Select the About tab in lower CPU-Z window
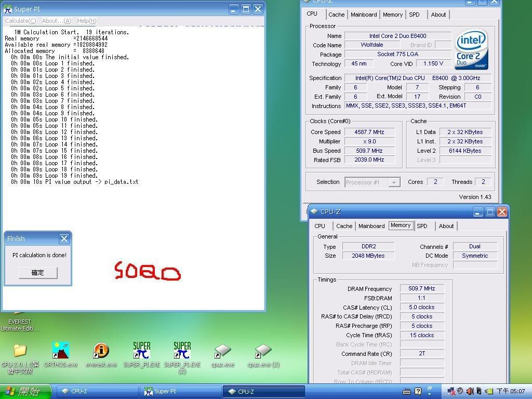The image size is (532, 399). click(446, 226)
